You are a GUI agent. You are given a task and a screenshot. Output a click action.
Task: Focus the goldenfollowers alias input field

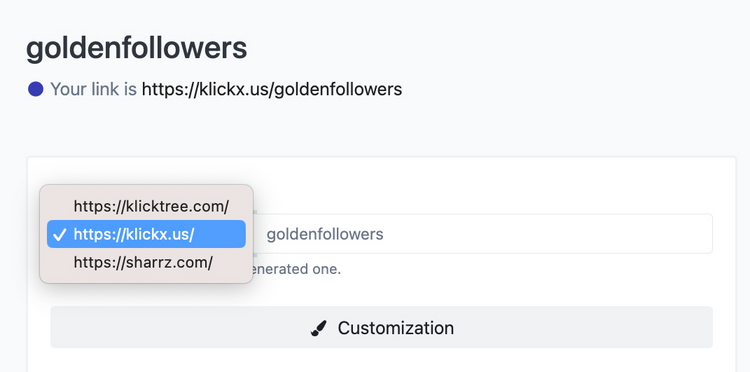483,234
